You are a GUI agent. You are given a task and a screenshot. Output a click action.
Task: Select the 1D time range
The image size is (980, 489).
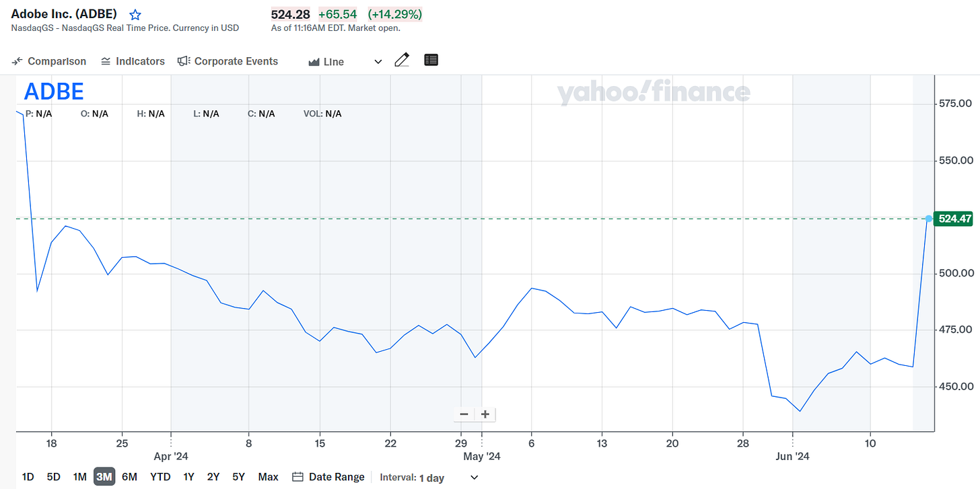28,477
